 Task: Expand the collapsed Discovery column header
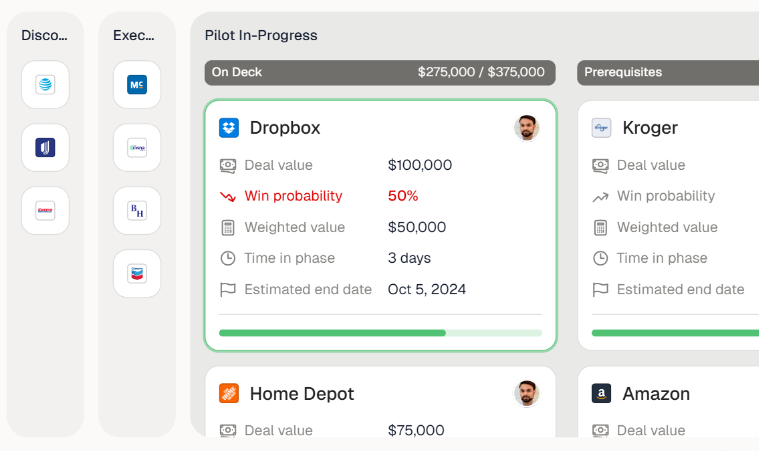45,36
